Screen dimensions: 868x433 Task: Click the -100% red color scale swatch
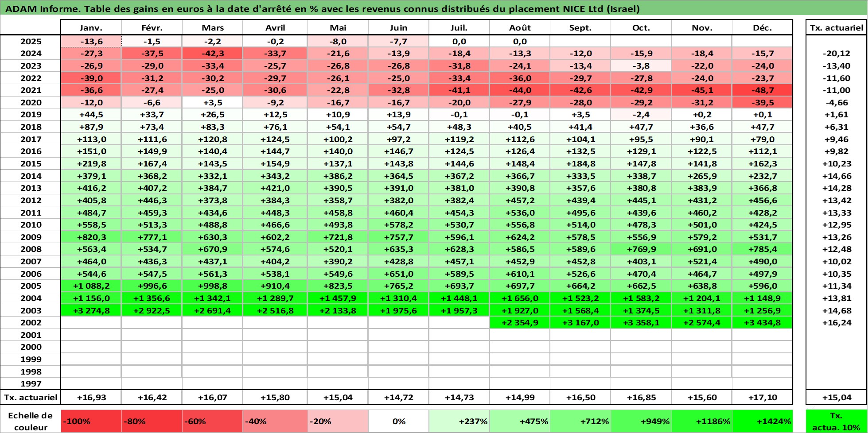point(91,421)
